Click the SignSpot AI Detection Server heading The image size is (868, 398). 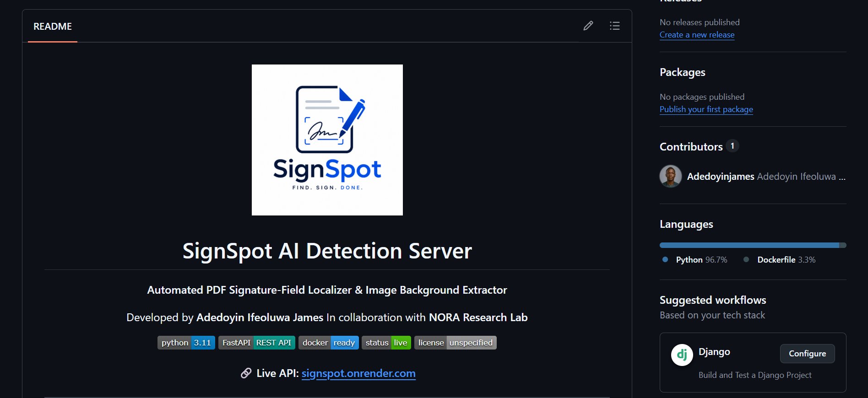(327, 251)
